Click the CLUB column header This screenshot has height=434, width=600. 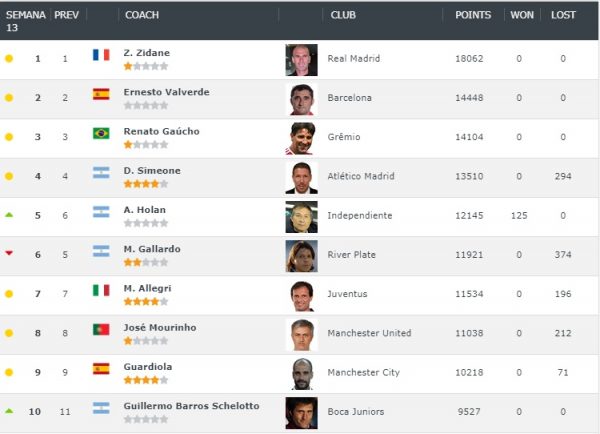[341, 15]
